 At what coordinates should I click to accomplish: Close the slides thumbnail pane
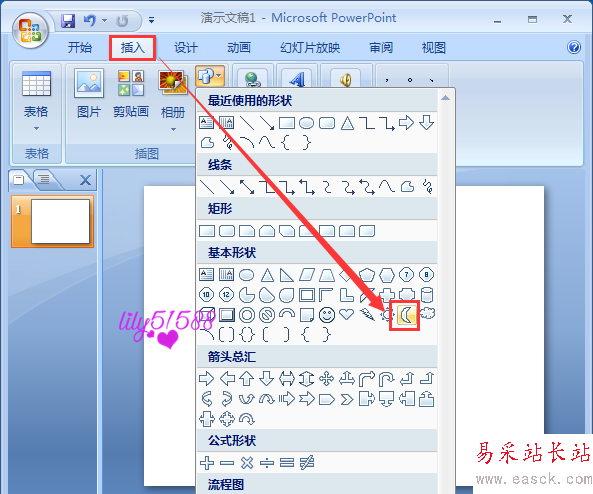[85, 180]
